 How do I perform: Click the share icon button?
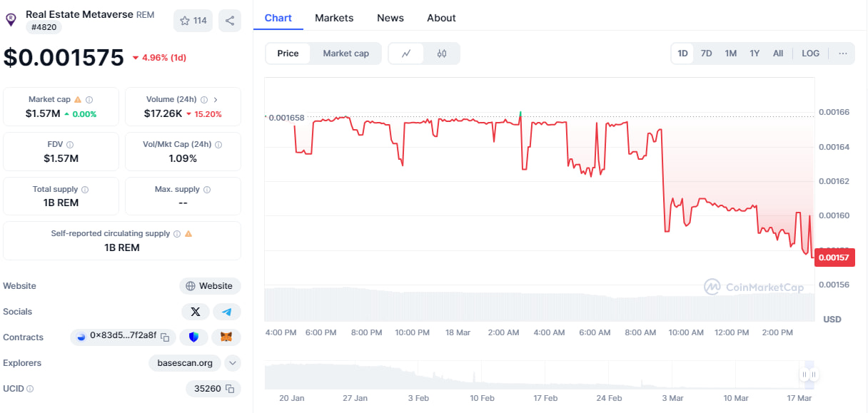pos(230,21)
